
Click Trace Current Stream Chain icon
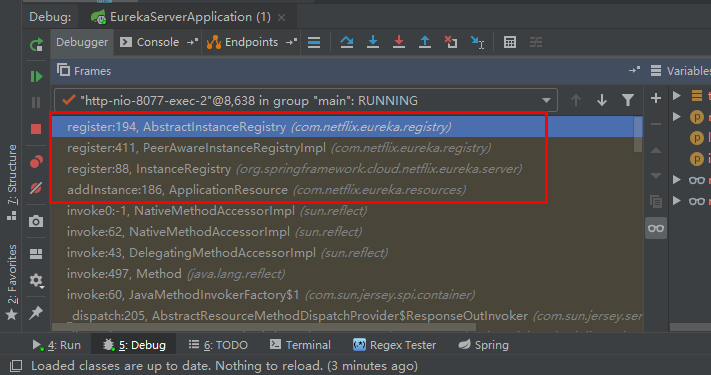[536, 42]
